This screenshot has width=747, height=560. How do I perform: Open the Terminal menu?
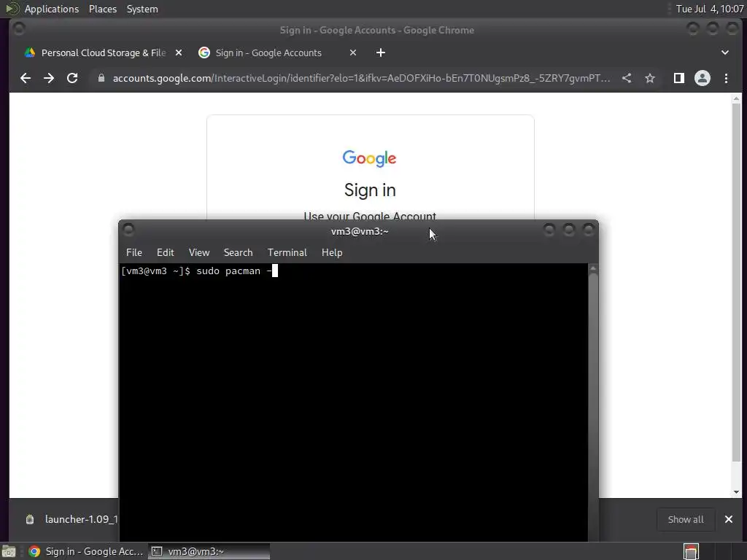pyautogui.click(x=287, y=252)
